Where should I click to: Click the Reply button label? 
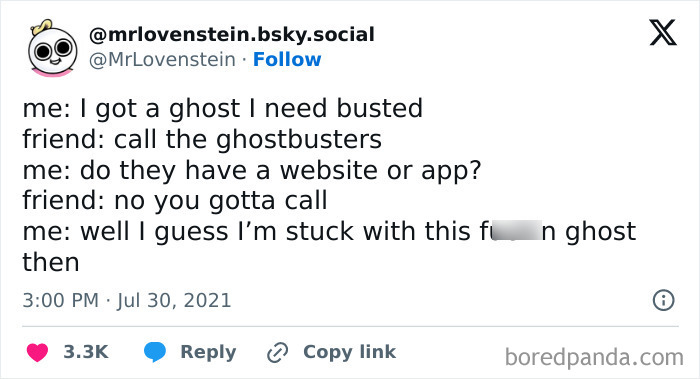point(208,352)
